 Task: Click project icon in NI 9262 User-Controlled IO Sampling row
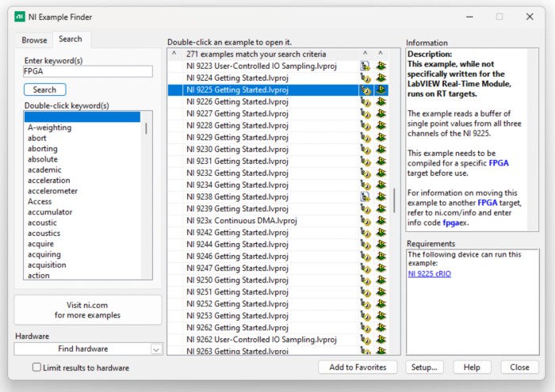(x=366, y=340)
